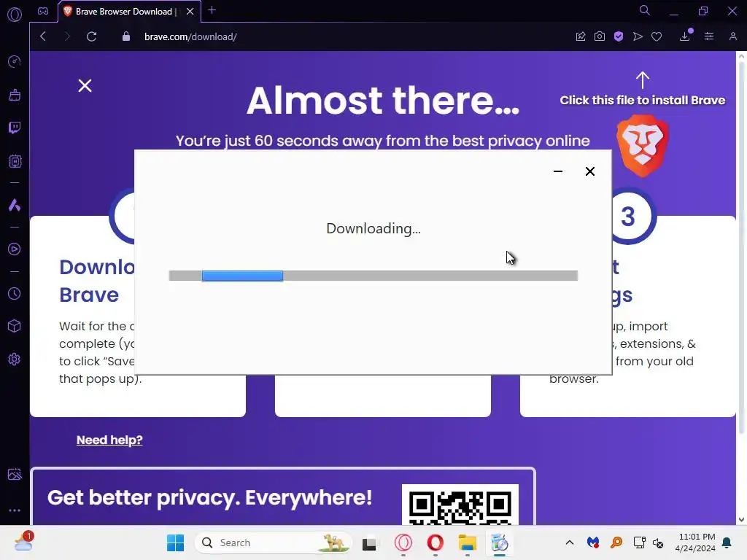Screen dimensions: 747x560
Task: Open the edit page tool icon
Action: (580, 36)
